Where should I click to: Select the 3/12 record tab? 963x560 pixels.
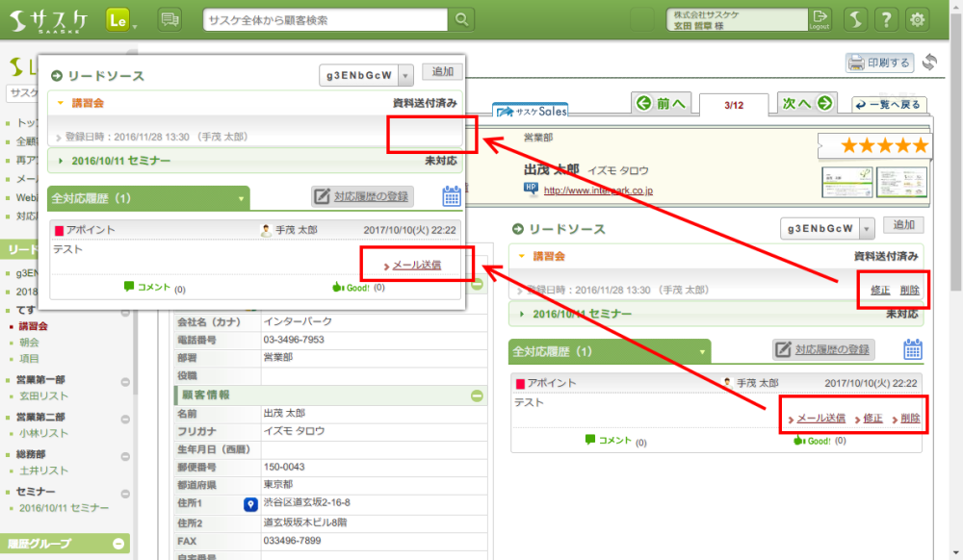734,105
